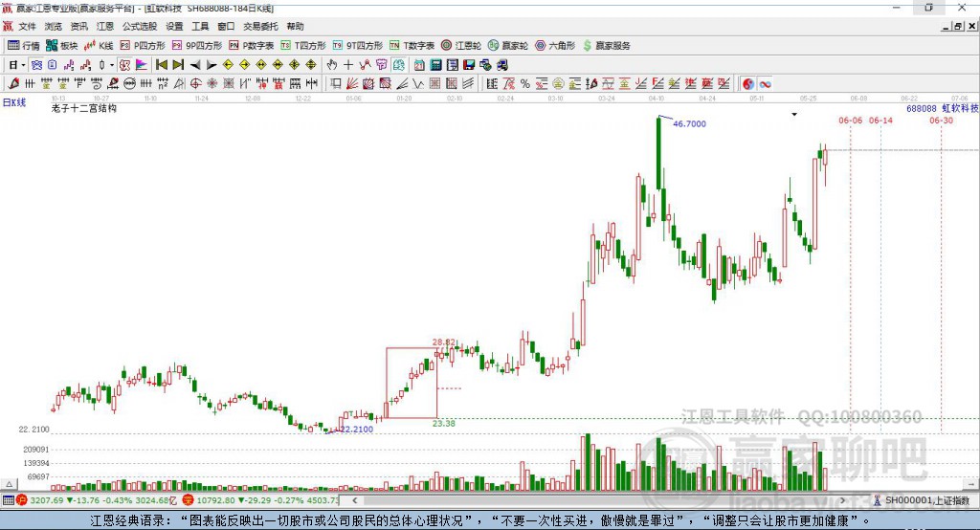Select the zigzag wave line tool
Screen dimensions: 980x530
tap(418, 84)
